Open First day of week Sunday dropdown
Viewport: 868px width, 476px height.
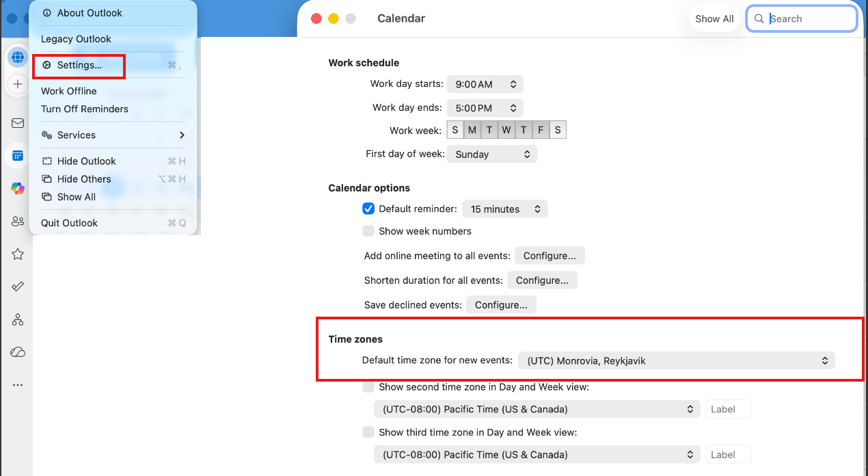click(492, 155)
